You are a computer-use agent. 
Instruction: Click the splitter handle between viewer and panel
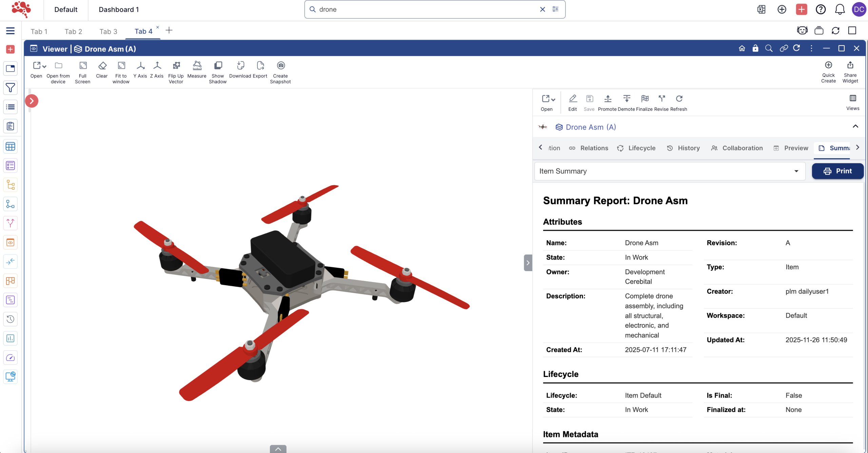click(x=528, y=263)
